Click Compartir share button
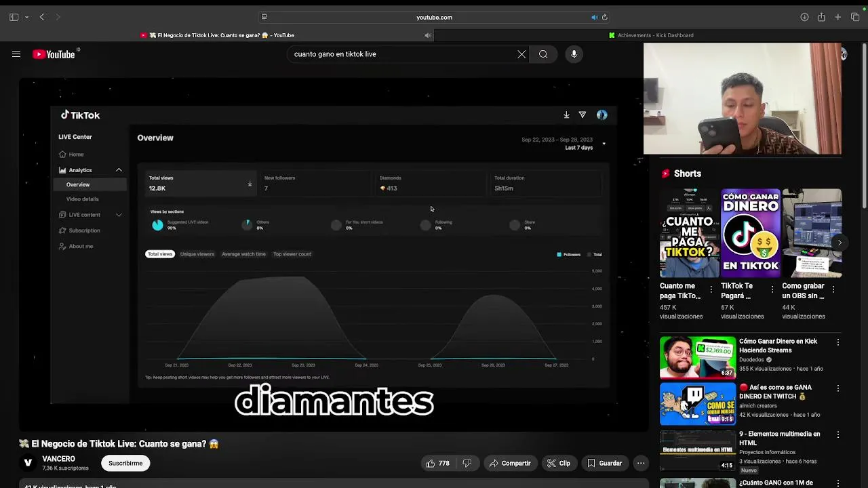The image size is (868, 488). (510, 464)
